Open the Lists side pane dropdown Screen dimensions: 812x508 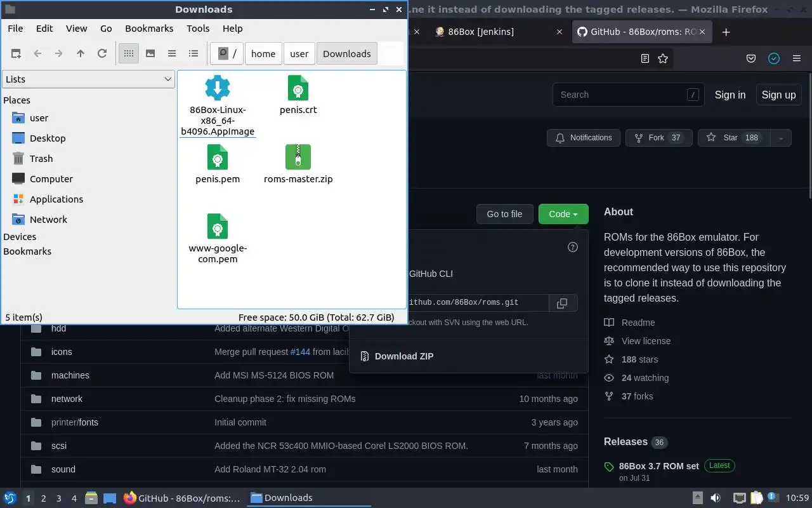pos(88,79)
